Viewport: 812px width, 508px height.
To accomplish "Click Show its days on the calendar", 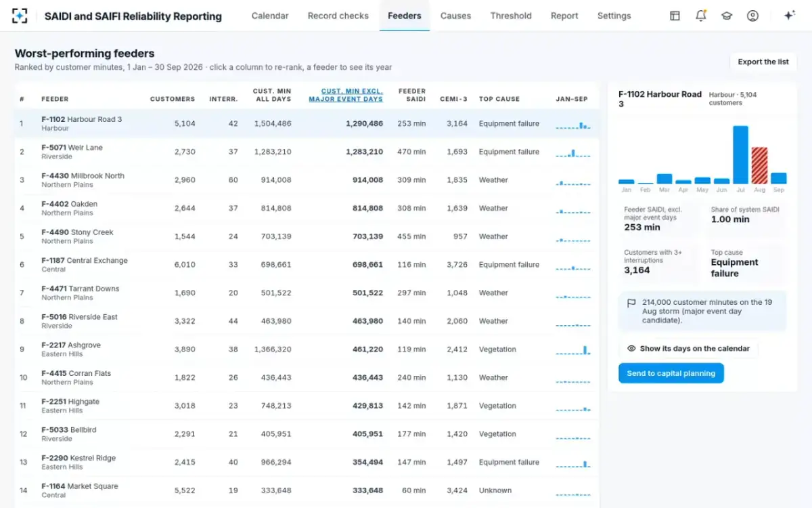I will pyautogui.click(x=688, y=348).
